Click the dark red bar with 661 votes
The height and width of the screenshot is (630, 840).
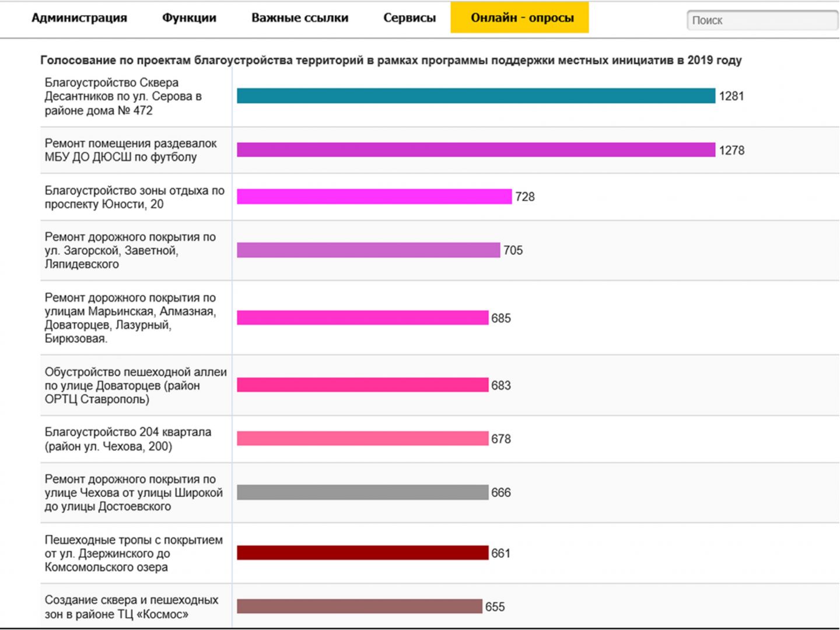(363, 553)
